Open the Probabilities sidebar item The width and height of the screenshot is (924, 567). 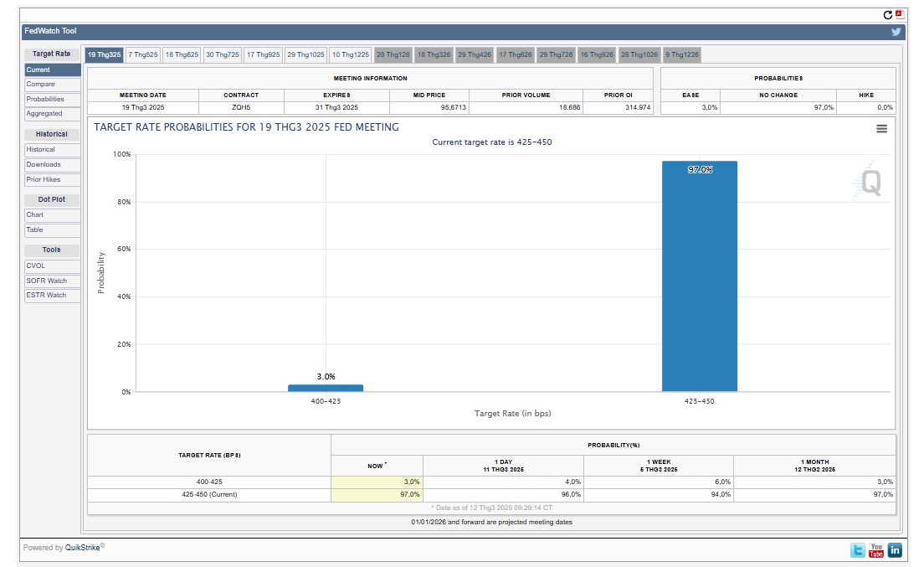tap(53, 99)
